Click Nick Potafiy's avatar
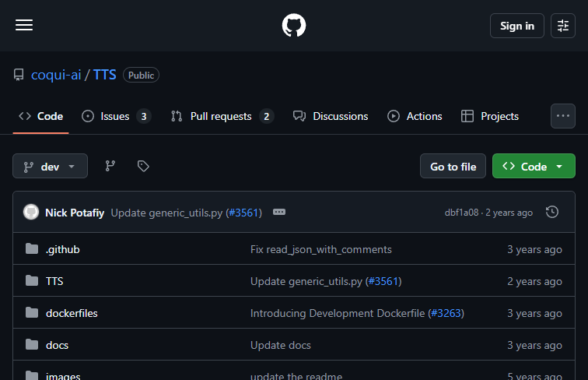The image size is (588, 380). [x=31, y=212]
